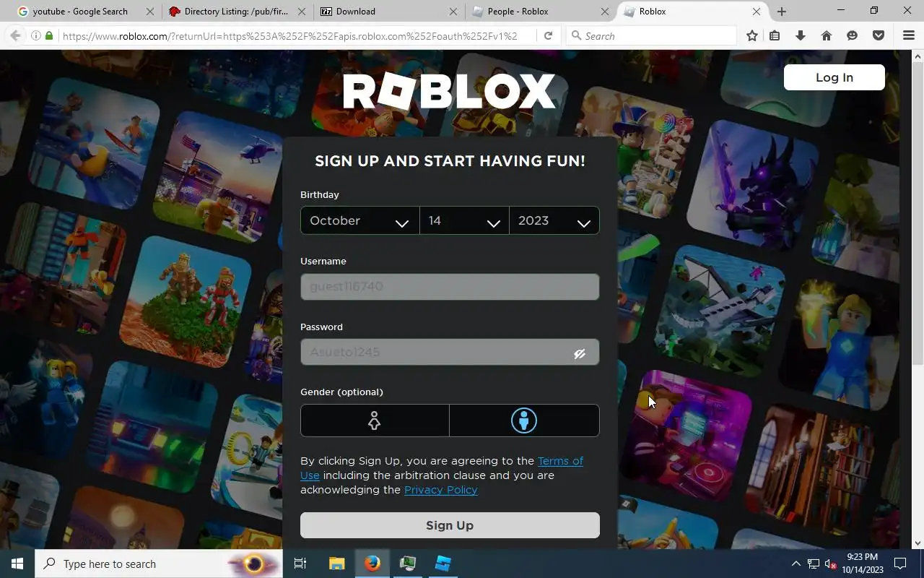Screen dimensions: 924x578
Task: Open Task View on the taskbar
Action: pos(300,564)
